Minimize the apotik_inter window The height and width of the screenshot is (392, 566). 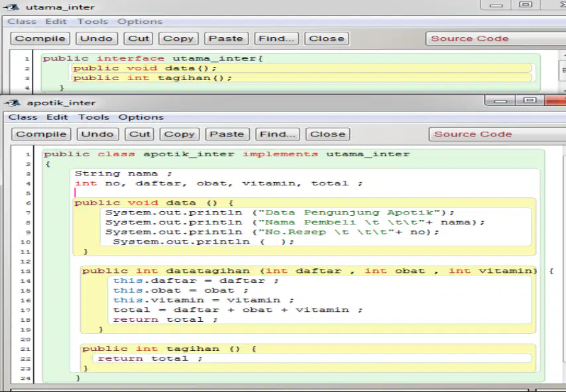coord(500,101)
